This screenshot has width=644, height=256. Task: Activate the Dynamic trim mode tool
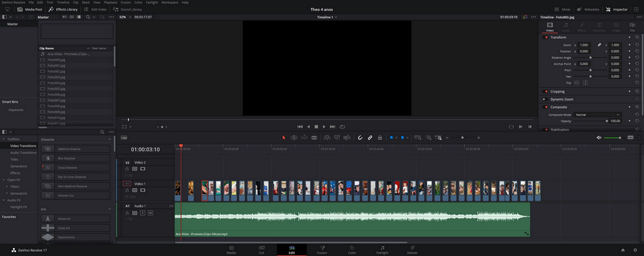[304, 138]
